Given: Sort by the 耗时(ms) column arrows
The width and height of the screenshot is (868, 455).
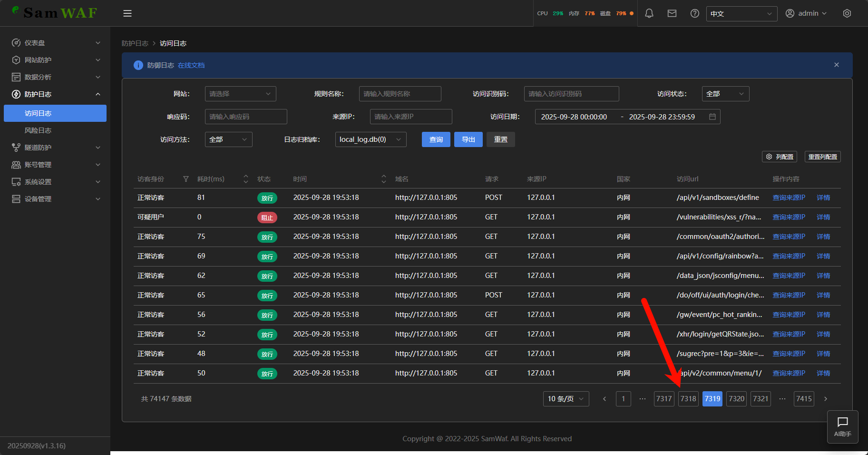Looking at the screenshot, I should coord(245,179).
